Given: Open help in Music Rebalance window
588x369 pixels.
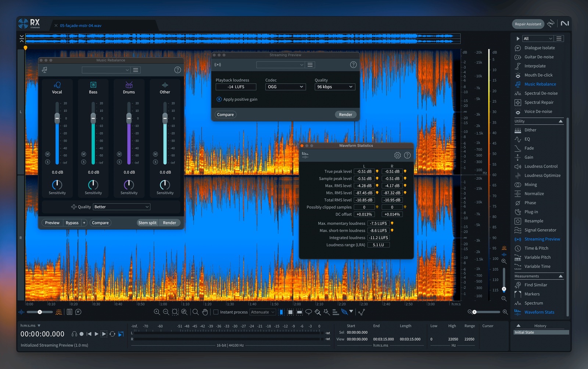Looking at the screenshot, I should [x=178, y=70].
